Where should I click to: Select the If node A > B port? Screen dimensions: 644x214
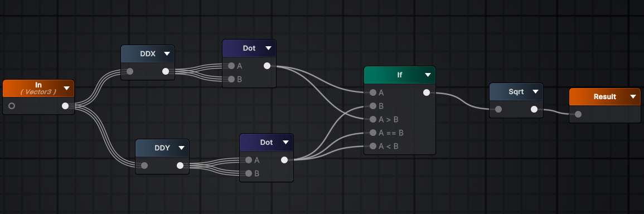373,119
